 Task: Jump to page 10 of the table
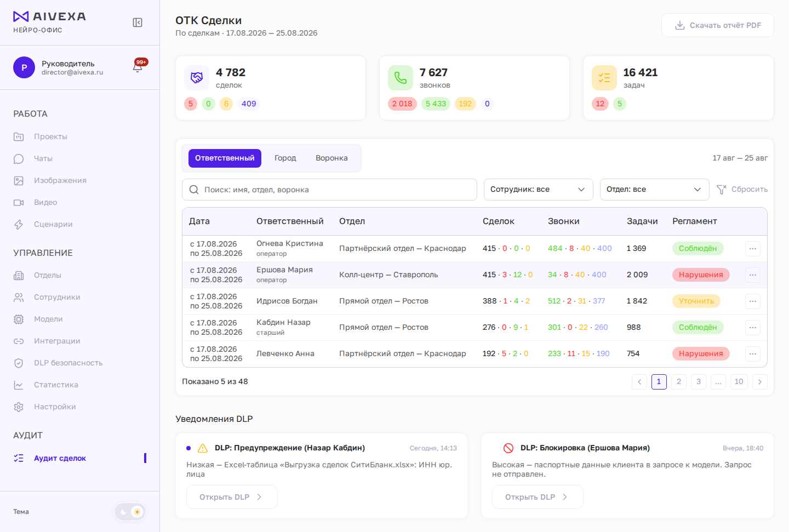(x=739, y=382)
